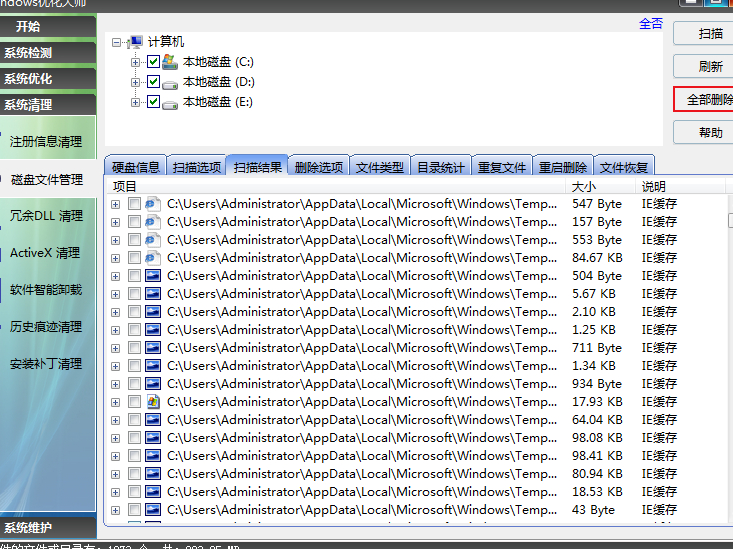The height and width of the screenshot is (549, 733).
Task: Uncheck the 本地磁盘 (C:) checkbox
Action: click(153, 62)
